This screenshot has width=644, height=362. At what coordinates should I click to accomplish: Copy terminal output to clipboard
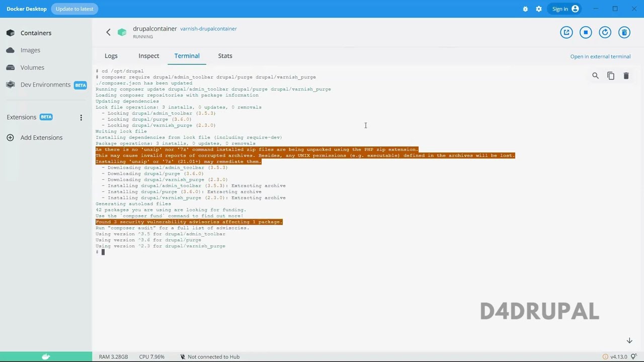coord(611,76)
